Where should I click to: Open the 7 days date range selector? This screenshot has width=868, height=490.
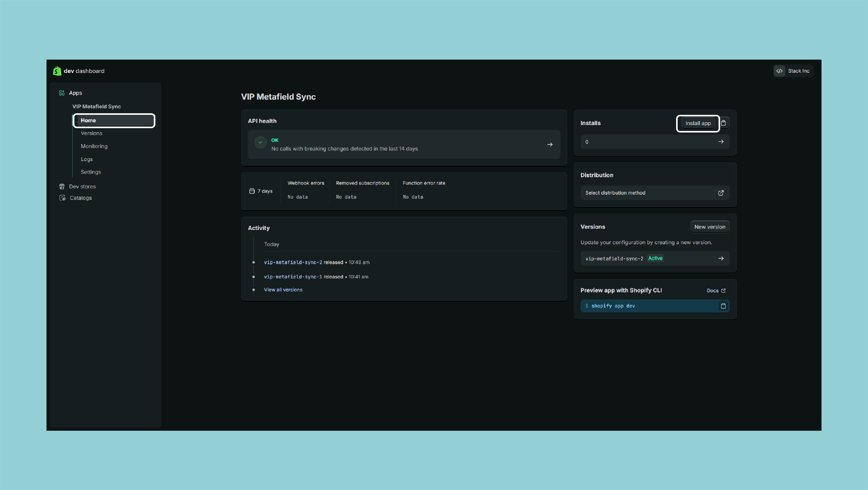[x=261, y=191]
